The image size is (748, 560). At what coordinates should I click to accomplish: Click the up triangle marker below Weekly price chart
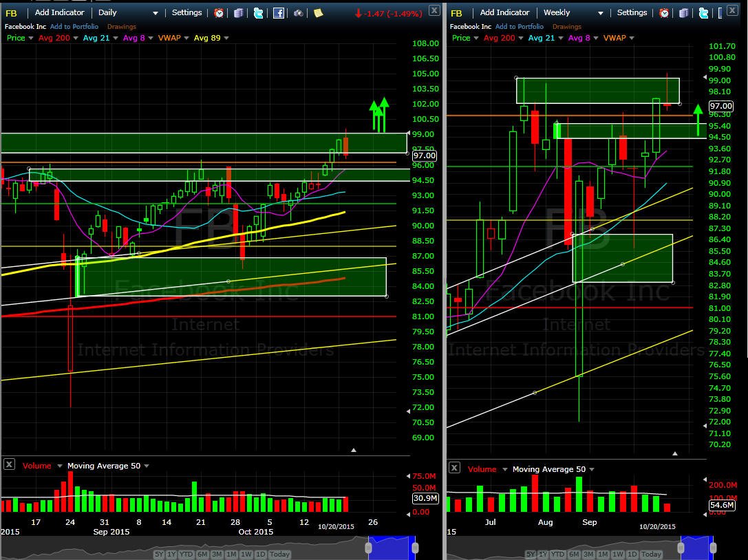coord(674,453)
